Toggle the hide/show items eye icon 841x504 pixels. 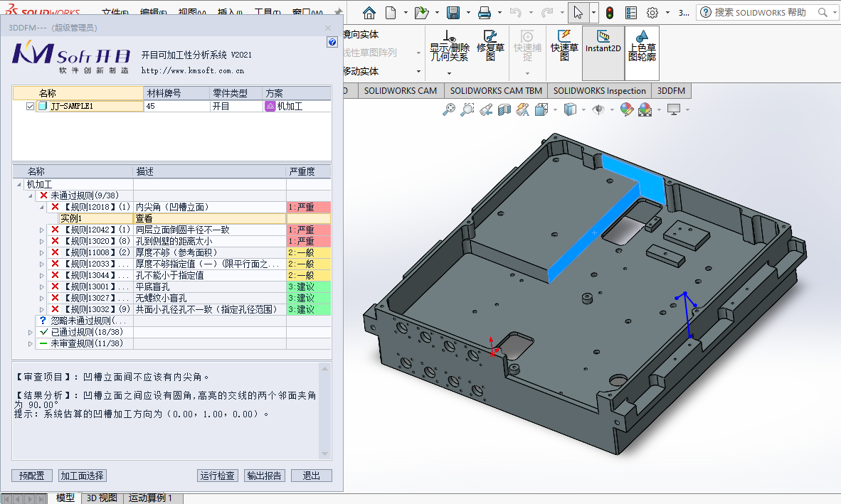pyautogui.click(x=599, y=109)
